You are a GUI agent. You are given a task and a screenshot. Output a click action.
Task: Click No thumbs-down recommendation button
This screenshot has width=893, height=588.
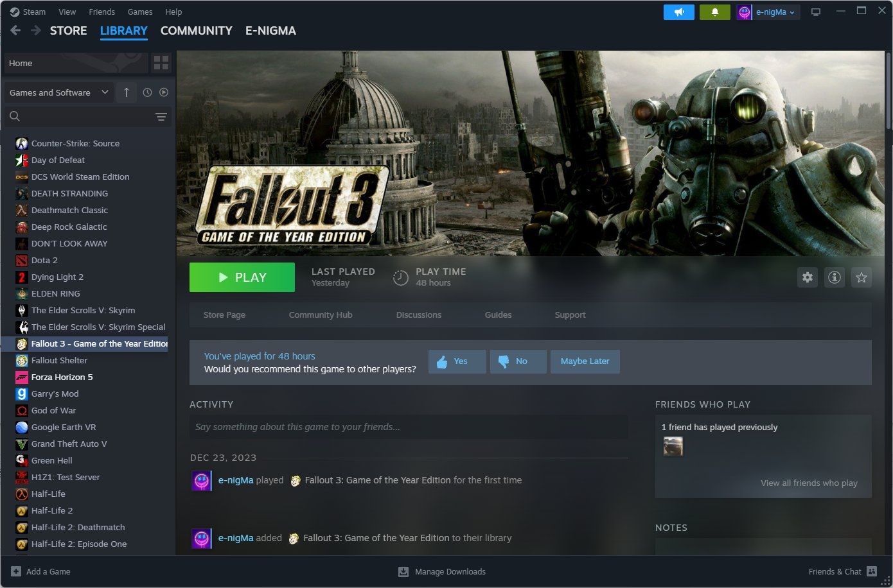tap(518, 361)
